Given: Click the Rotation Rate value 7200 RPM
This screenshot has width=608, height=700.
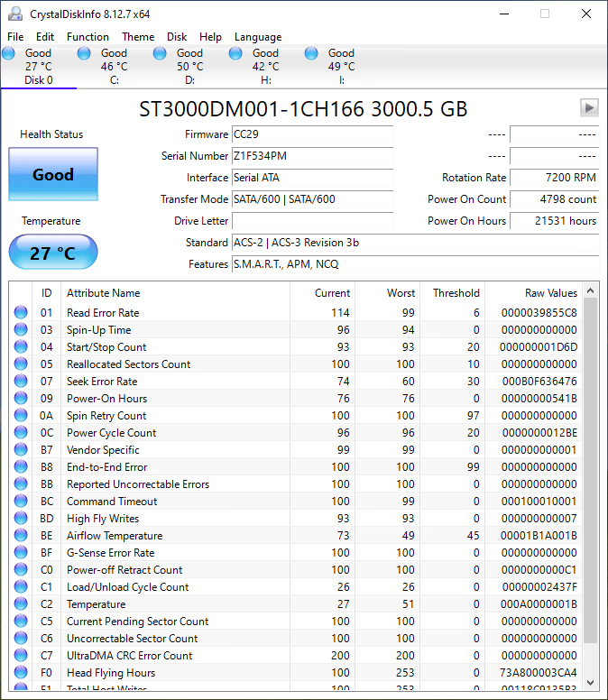Looking at the screenshot, I should click(x=554, y=178).
